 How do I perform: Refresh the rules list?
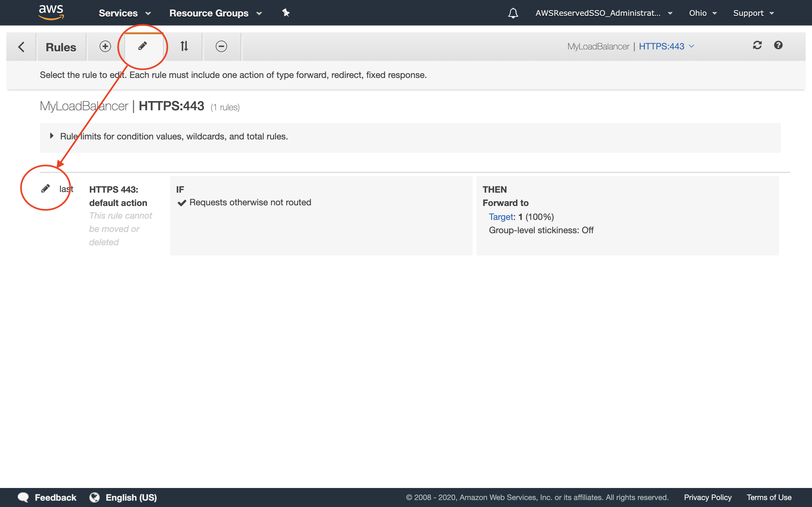point(757,45)
